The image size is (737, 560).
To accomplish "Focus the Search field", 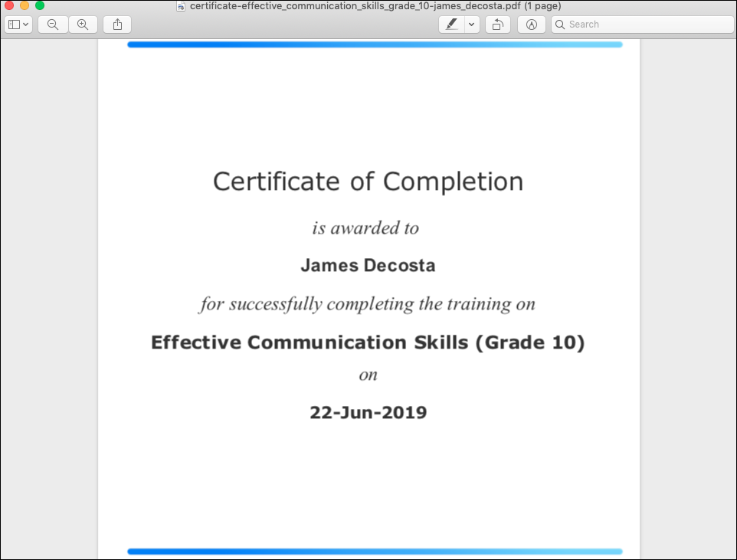I will pyautogui.click(x=643, y=25).
